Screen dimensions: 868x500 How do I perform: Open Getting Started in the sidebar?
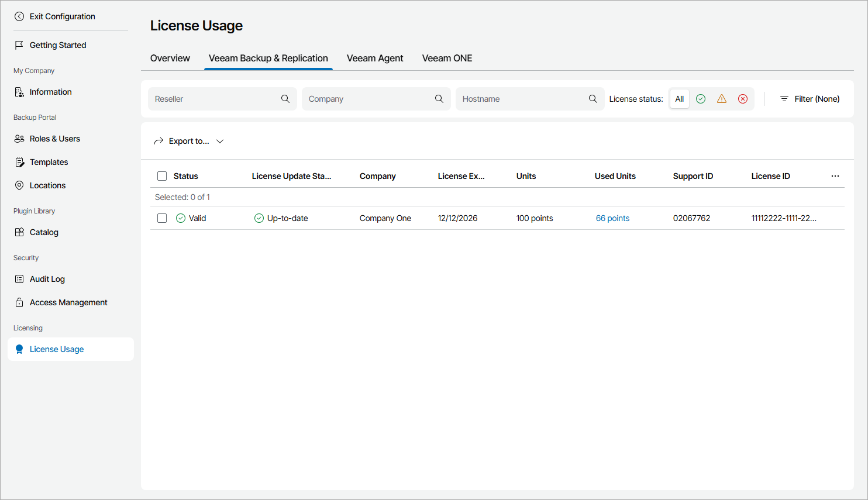(58, 45)
